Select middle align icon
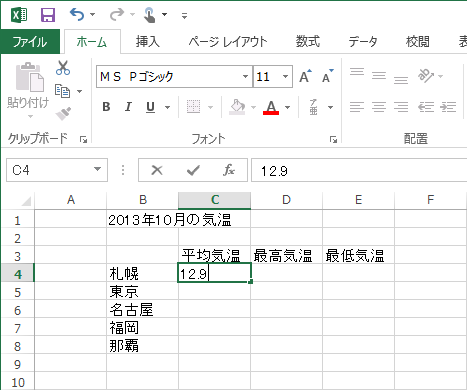Image resolution: width=467 pixels, height=390 pixels. pos(379,76)
